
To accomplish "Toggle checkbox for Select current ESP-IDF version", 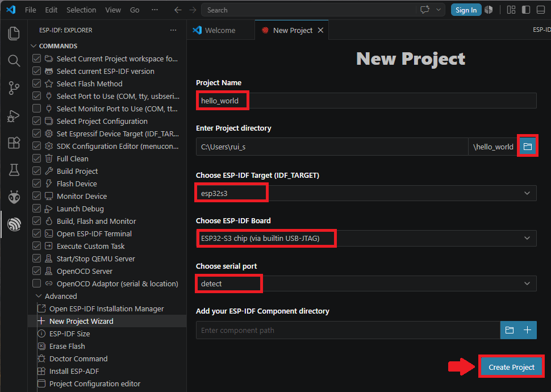I will [x=36, y=71].
